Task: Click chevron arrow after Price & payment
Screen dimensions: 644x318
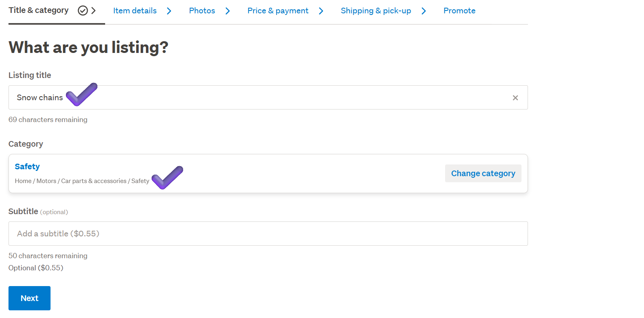Action: (321, 11)
